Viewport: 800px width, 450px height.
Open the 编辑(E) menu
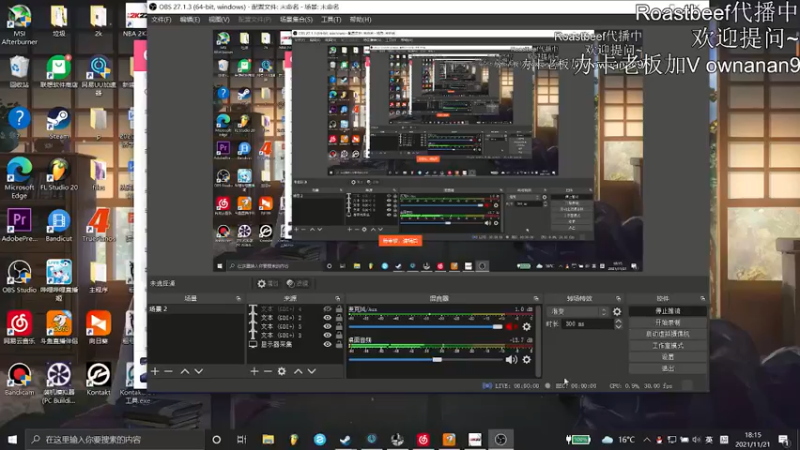pyautogui.click(x=190, y=19)
